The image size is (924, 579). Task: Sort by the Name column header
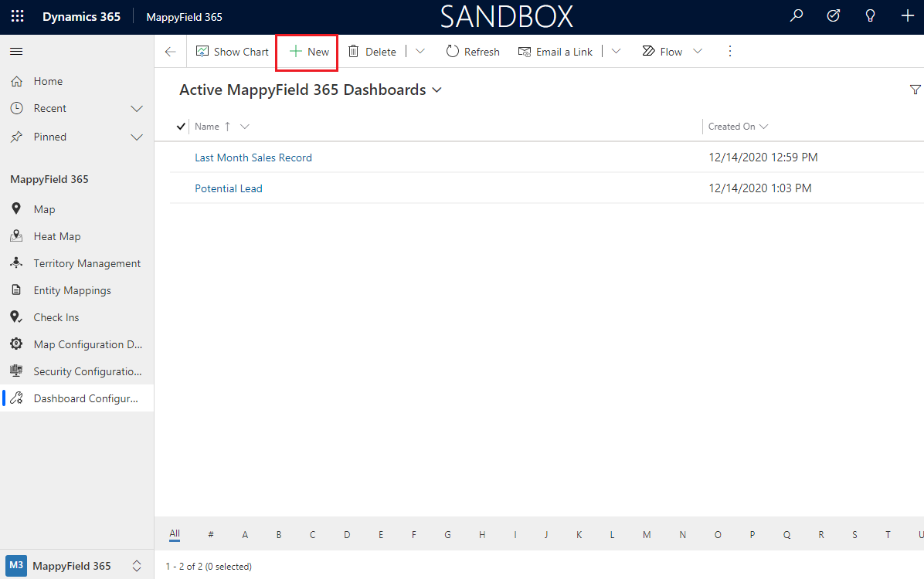(x=207, y=127)
